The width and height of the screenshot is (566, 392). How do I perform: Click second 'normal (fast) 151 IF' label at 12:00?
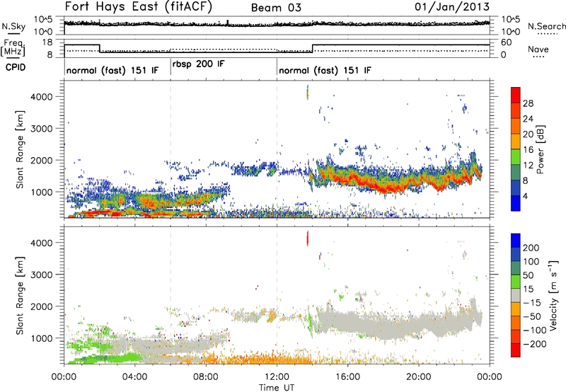click(325, 70)
